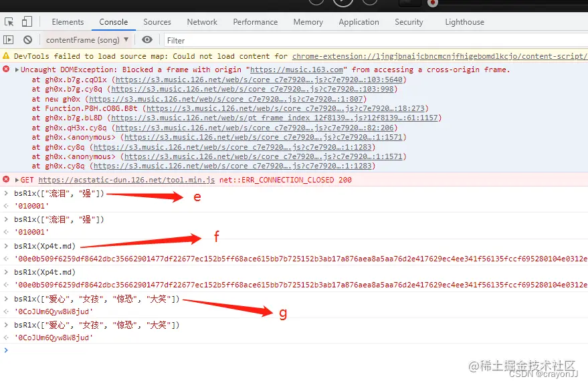Viewport: 588px width, 385px height.
Task: Switch to the Elements tab
Action: (68, 22)
